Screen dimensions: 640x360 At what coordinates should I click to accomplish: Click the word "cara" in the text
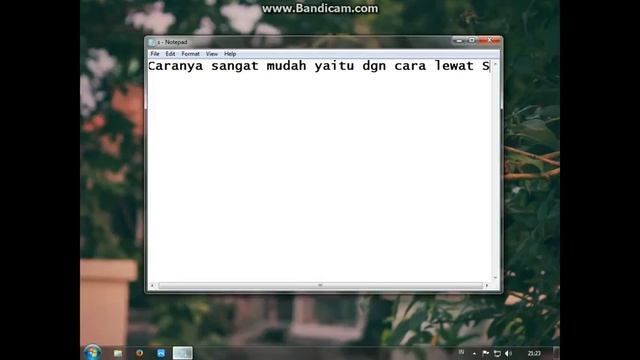410,67
